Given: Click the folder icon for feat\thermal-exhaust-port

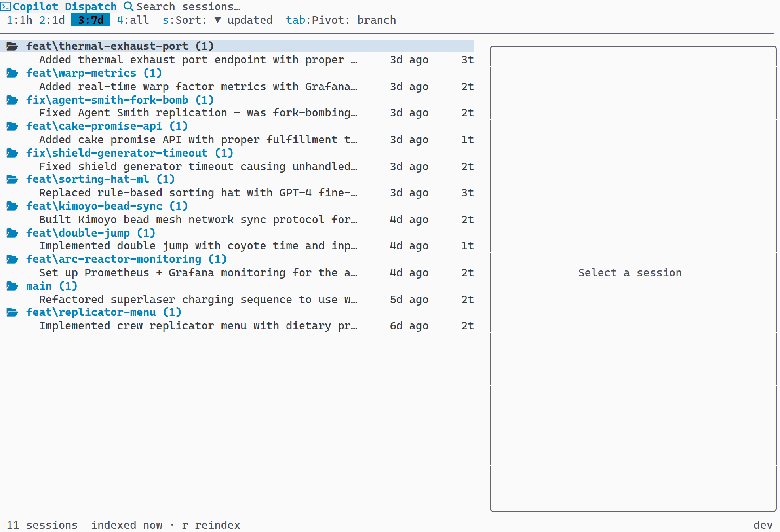Looking at the screenshot, I should tap(12, 46).
